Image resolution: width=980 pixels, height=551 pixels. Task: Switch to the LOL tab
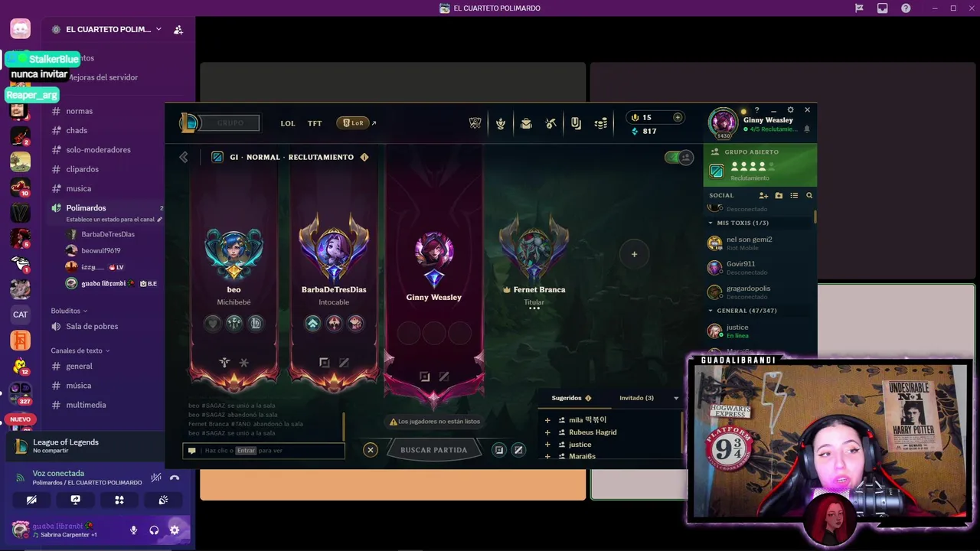288,123
